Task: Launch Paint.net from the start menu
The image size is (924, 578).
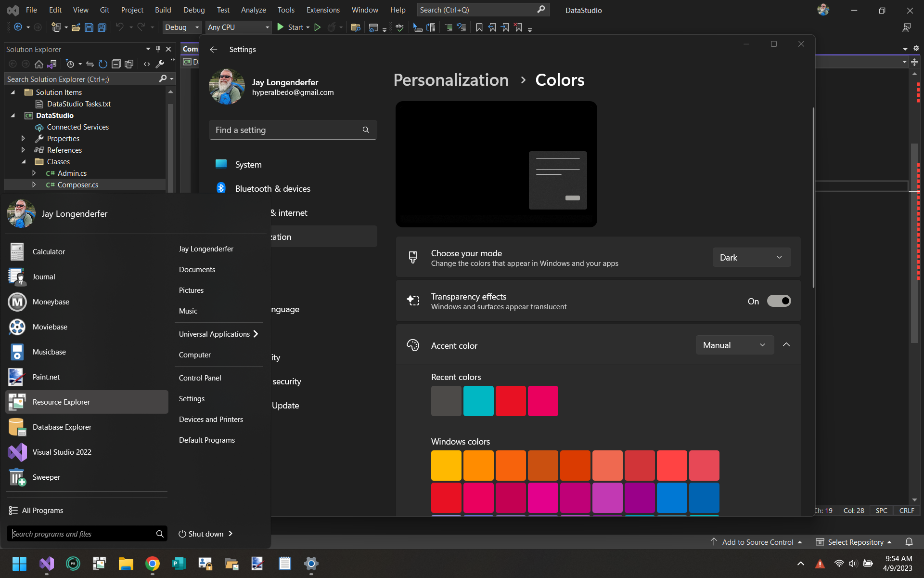Action: point(87,377)
